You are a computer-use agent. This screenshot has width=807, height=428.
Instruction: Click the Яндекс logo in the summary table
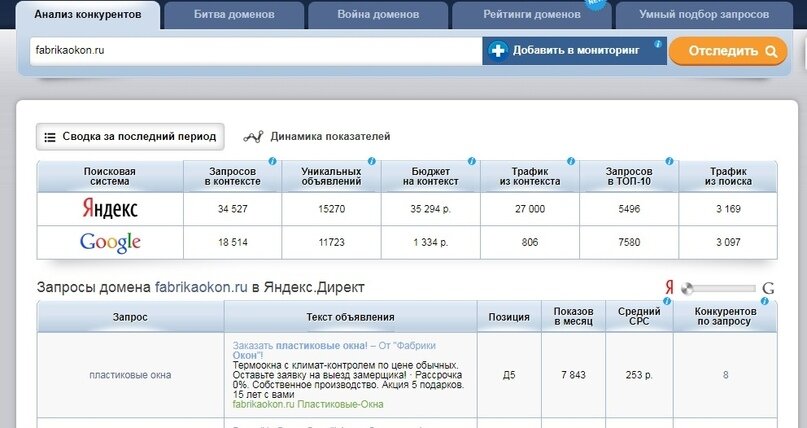tap(110, 209)
